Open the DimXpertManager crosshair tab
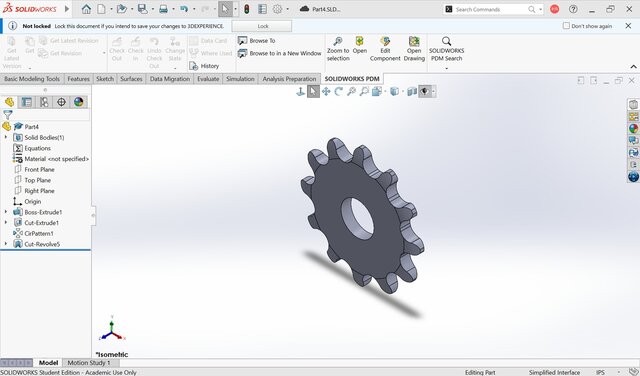This screenshot has width=640, height=376. (x=61, y=102)
